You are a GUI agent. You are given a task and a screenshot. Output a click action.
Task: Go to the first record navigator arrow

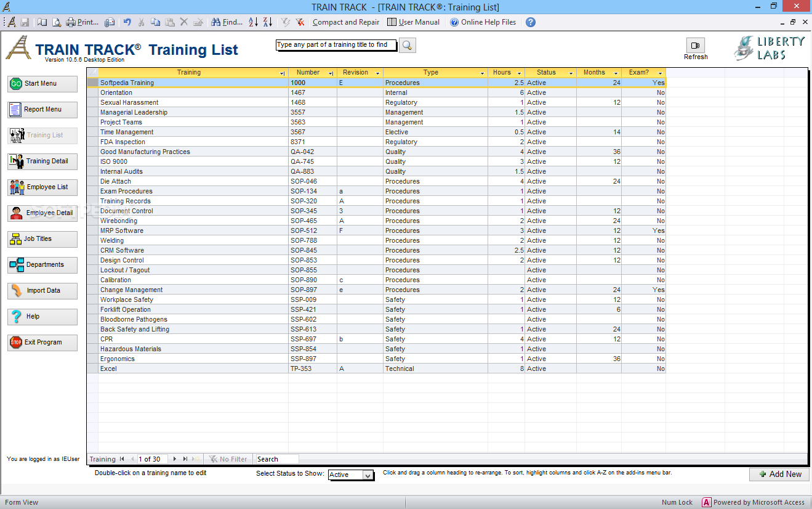click(x=122, y=459)
